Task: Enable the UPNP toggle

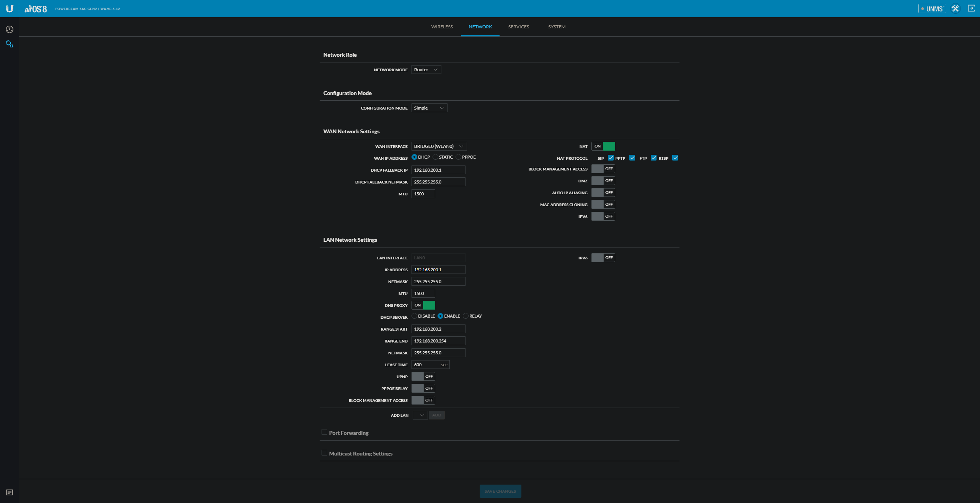Action: point(423,377)
